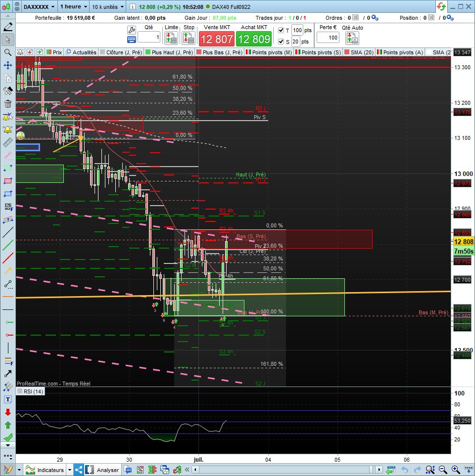Select the red rectangle drawing tool
475x476 pixels.
(8, 181)
